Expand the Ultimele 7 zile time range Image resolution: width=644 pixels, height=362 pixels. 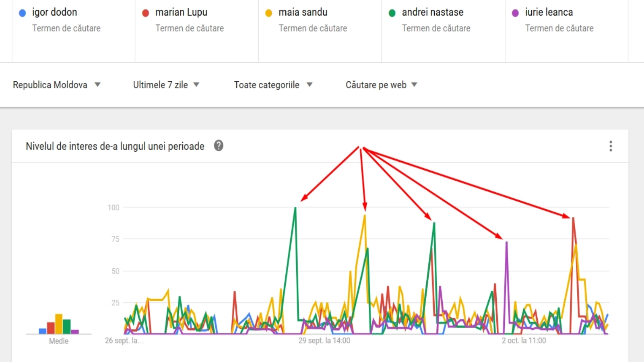[x=166, y=85]
